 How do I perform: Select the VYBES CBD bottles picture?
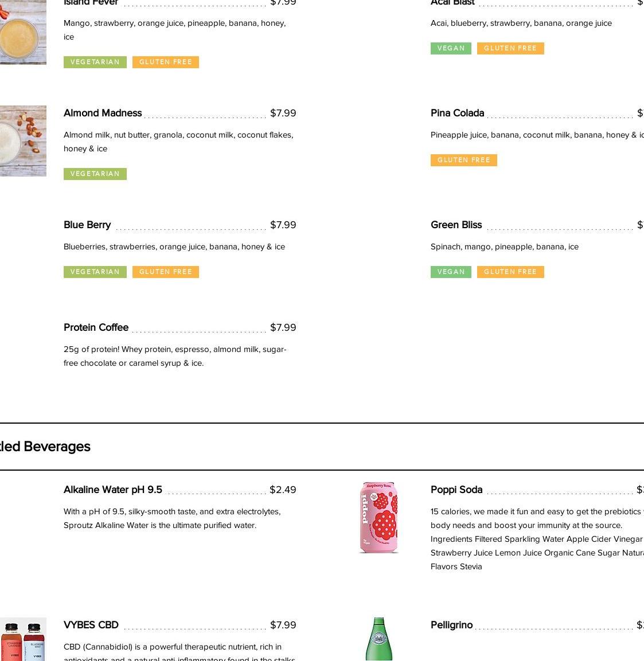(x=23, y=639)
